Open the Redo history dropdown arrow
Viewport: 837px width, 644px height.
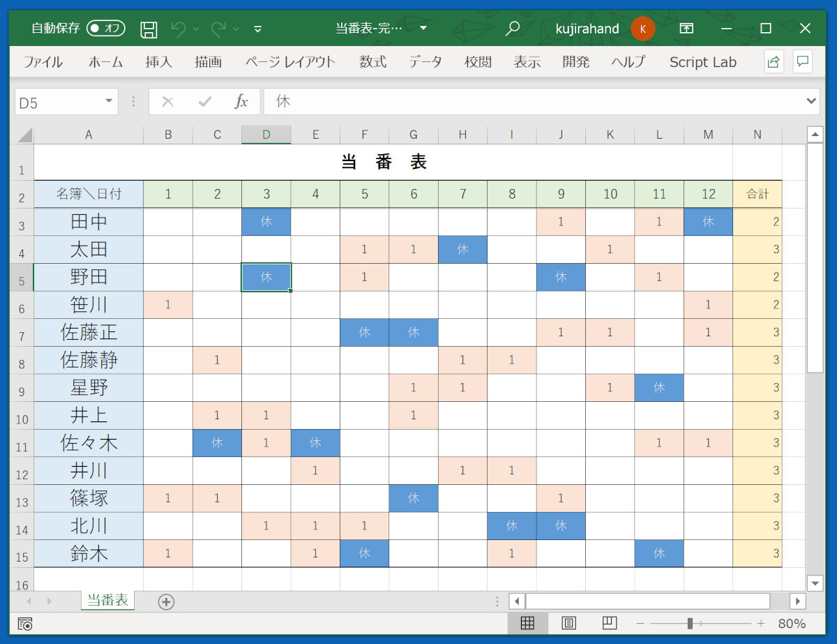point(236,29)
